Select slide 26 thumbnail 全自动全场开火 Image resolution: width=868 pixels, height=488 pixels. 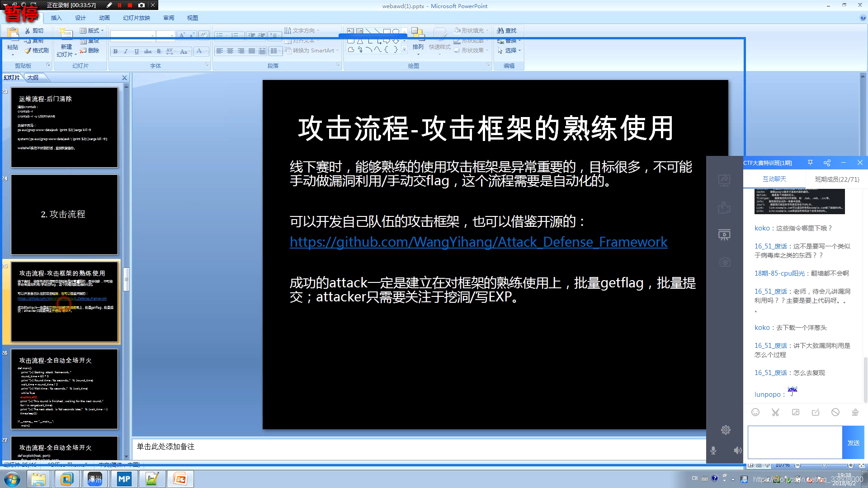click(64, 389)
